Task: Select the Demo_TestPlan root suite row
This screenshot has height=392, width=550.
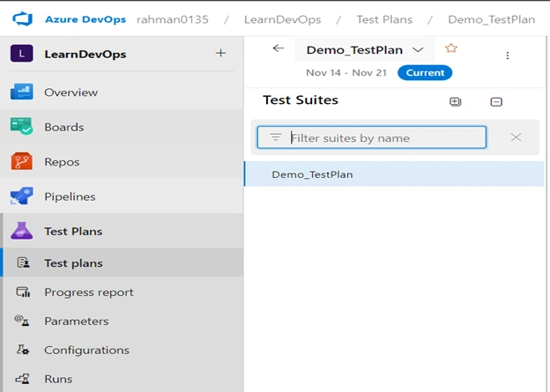Action: (x=394, y=174)
